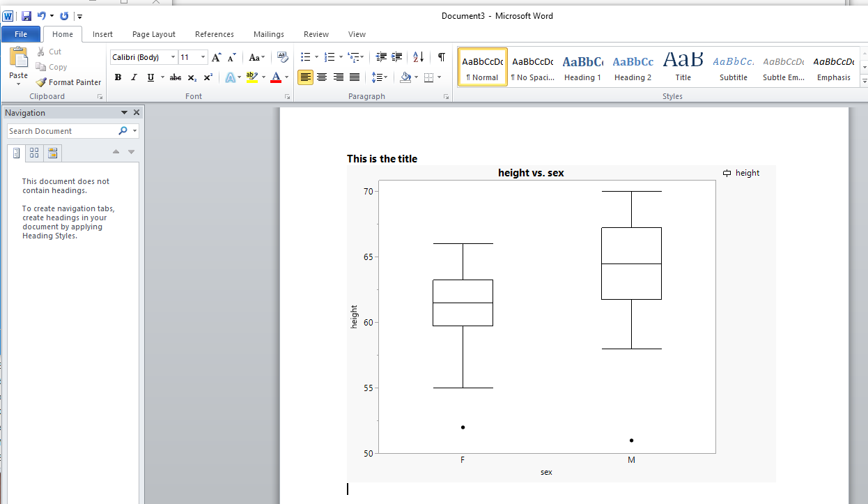Image resolution: width=868 pixels, height=504 pixels.
Task: Switch to the Insert ribbon tab
Action: click(102, 33)
